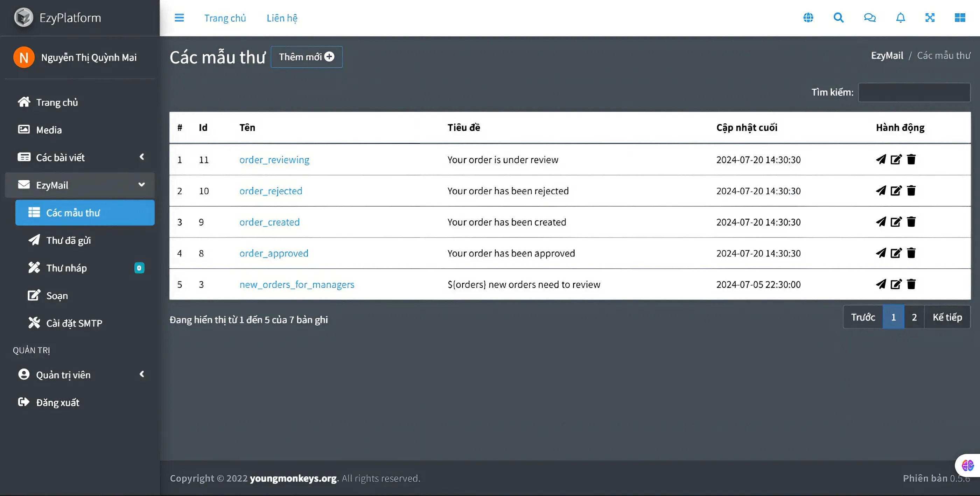Open the youngmonkeys.org footer link

[x=293, y=478]
